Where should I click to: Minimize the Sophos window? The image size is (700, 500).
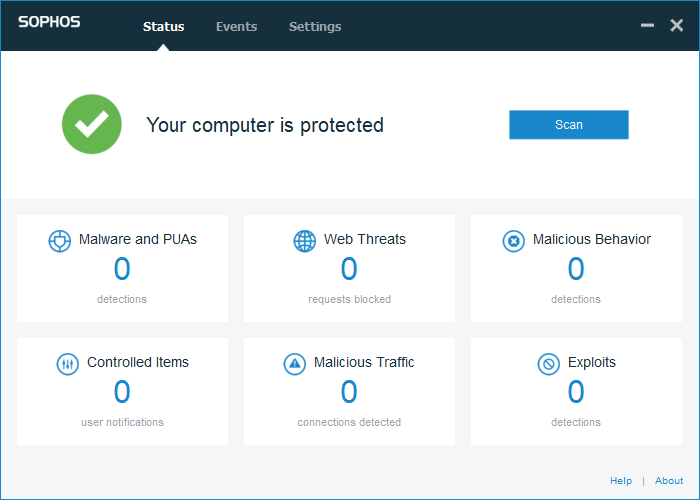click(x=647, y=26)
